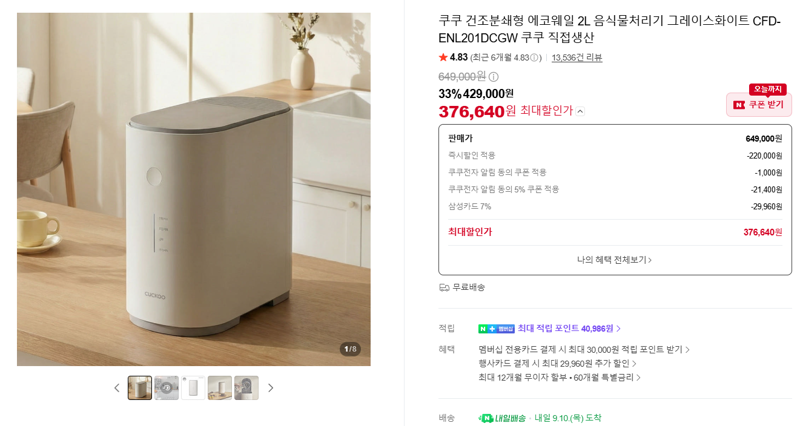Screen dimensions: 800x426
Task: Click the N+ membership badge icon
Action: (496, 329)
